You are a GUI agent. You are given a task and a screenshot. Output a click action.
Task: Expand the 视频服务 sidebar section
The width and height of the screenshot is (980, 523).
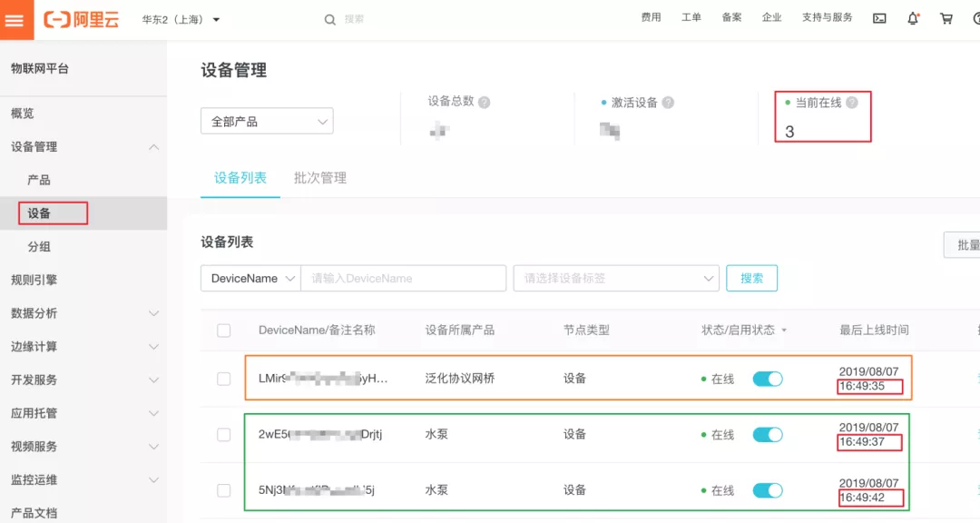(x=153, y=447)
